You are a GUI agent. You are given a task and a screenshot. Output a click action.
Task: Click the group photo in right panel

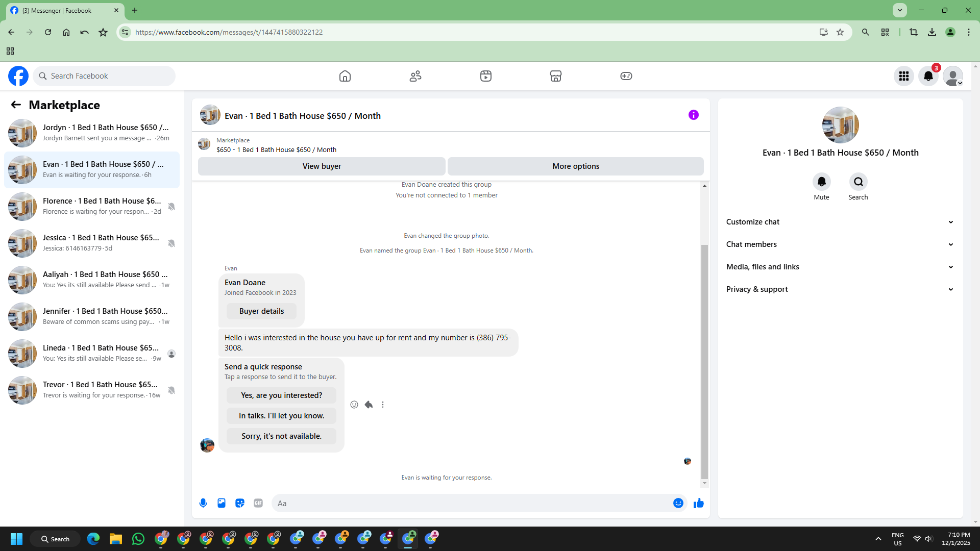point(840,125)
